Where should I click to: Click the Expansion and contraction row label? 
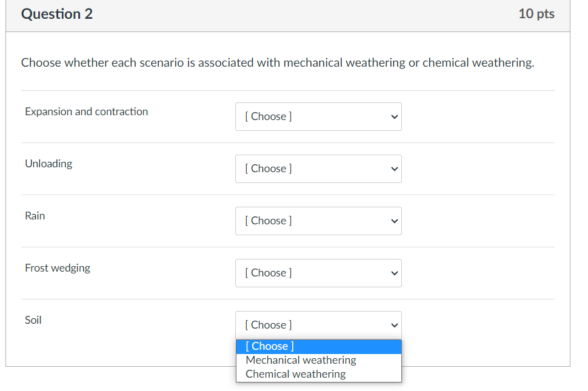[x=86, y=112]
